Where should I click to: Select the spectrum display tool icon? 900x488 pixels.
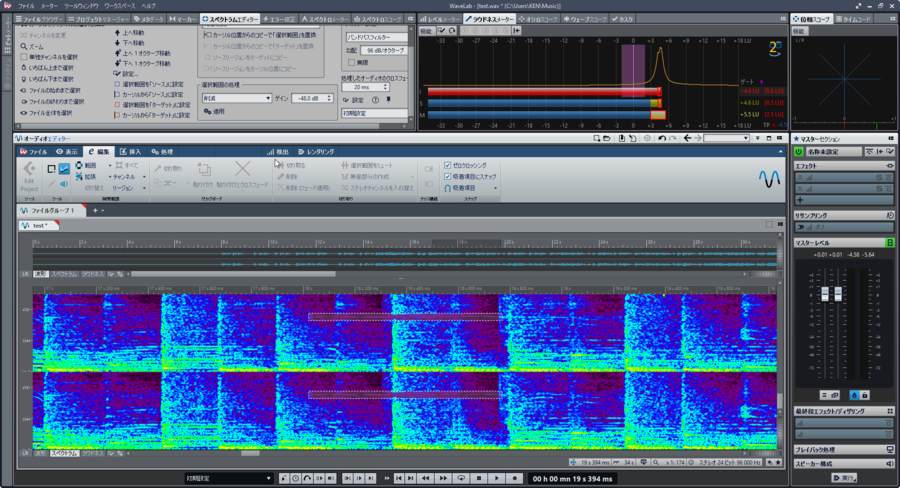point(64,169)
